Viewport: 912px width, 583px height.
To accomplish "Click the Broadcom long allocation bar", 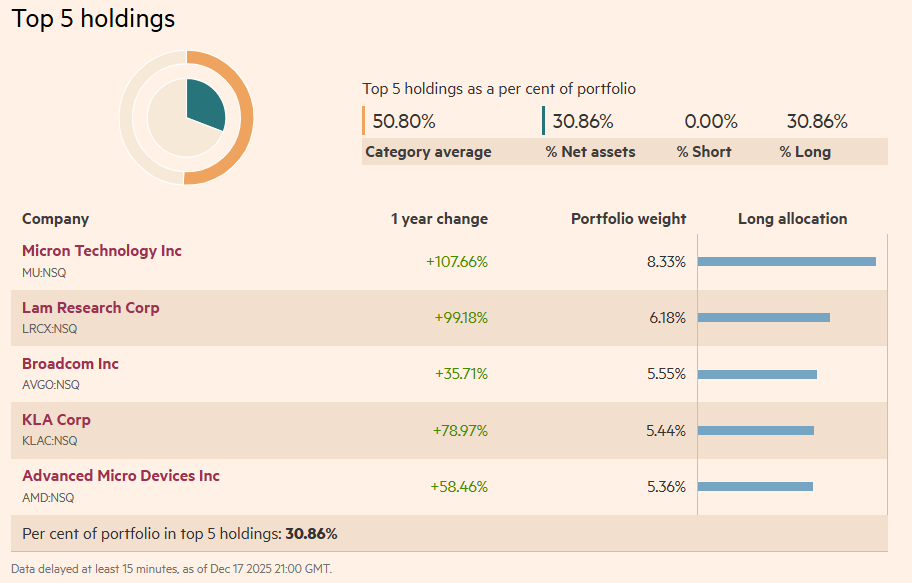I will [757, 375].
